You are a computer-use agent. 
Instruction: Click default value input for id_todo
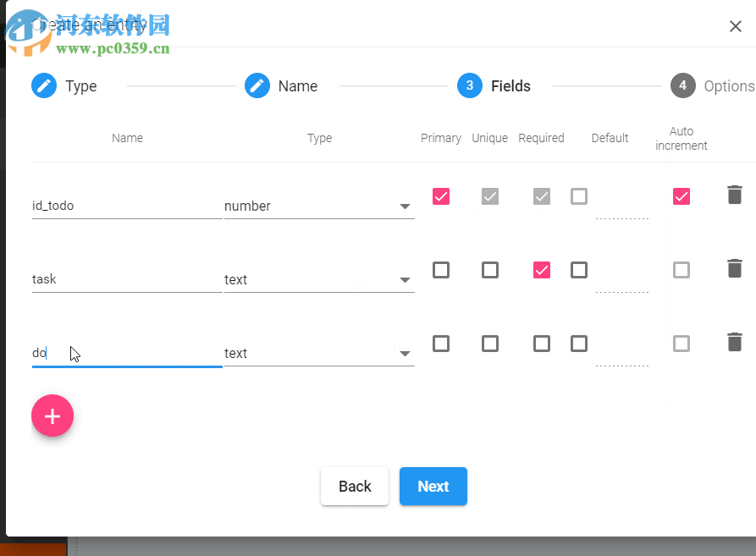(622, 208)
